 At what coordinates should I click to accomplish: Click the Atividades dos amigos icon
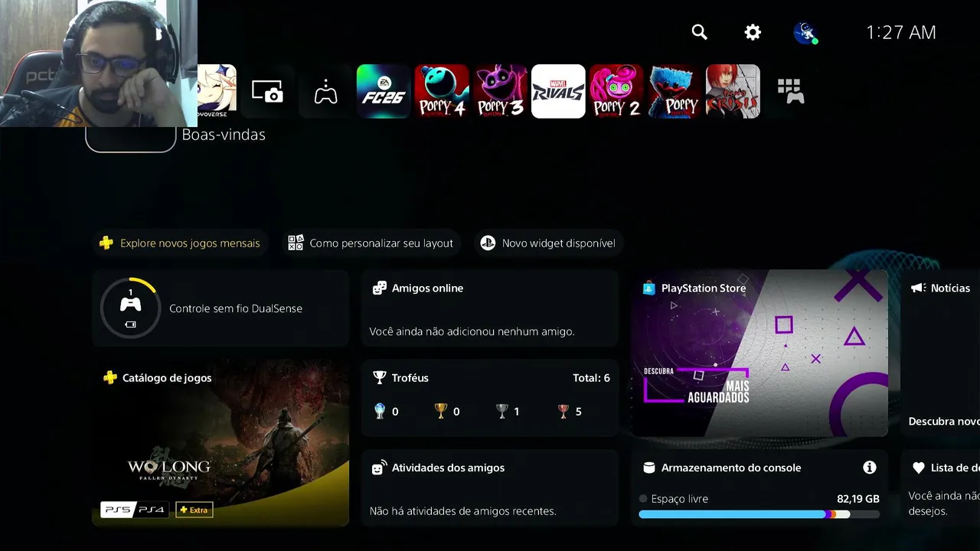[379, 468]
